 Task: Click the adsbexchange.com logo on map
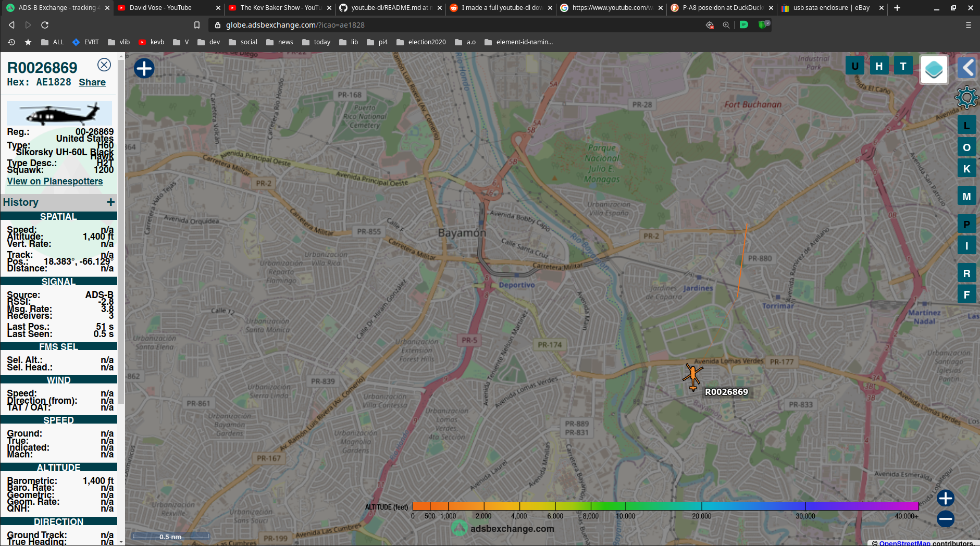click(x=503, y=528)
